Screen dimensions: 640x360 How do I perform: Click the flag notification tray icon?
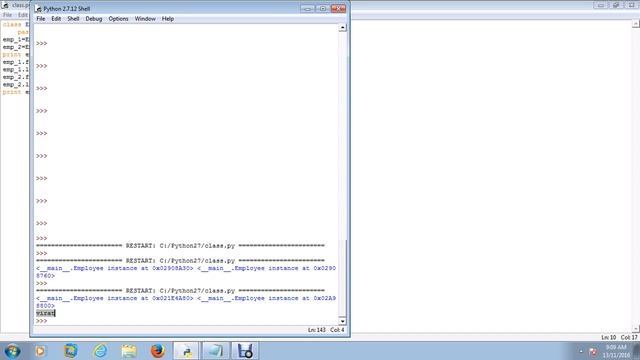(593, 351)
